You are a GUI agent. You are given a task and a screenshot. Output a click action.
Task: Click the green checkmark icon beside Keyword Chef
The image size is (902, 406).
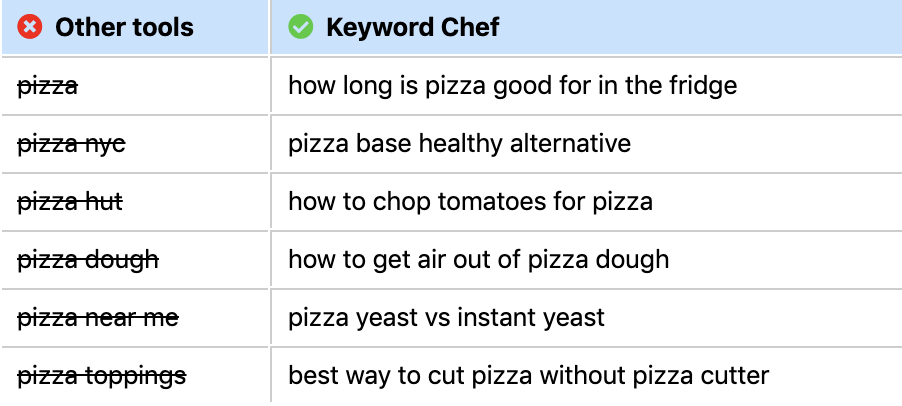point(300,27)
